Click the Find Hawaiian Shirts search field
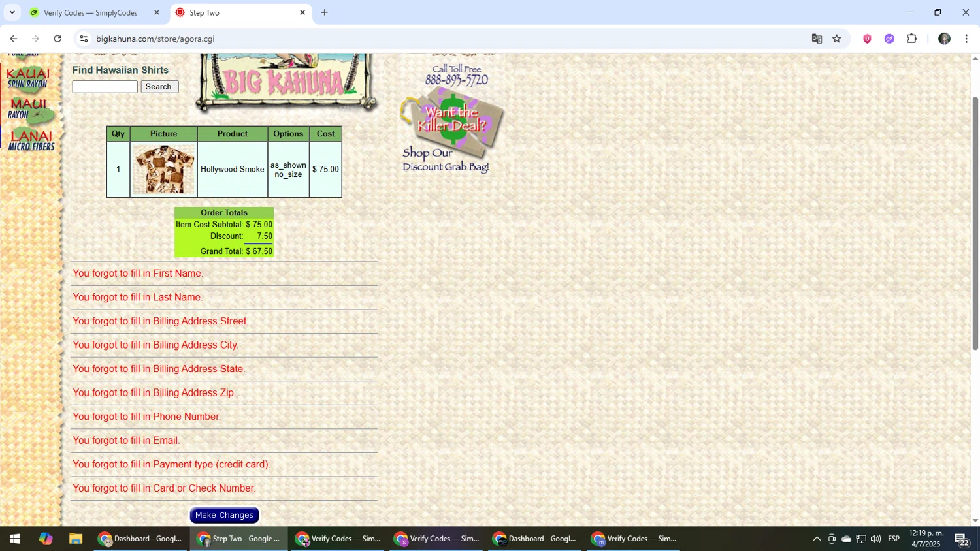 click(105, 87)
